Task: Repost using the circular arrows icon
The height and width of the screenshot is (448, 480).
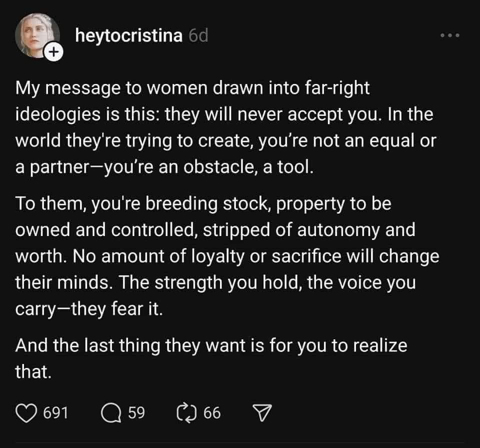Action: [x=186, y=413]
